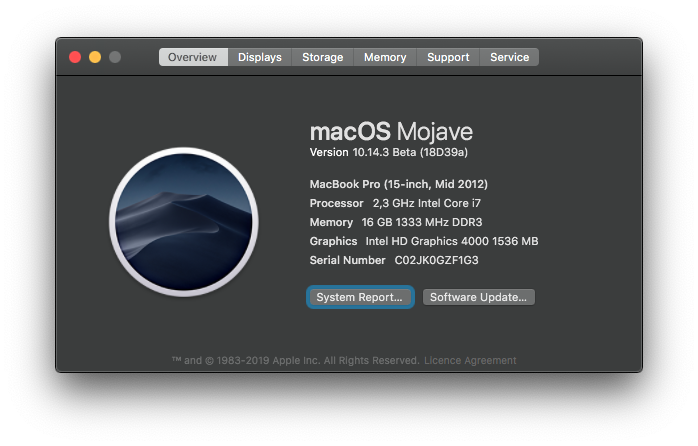Click serial number C02JK0GZF1G3
Screen dimensions: 698x446
pyautogui.click(x=436, y=260)
